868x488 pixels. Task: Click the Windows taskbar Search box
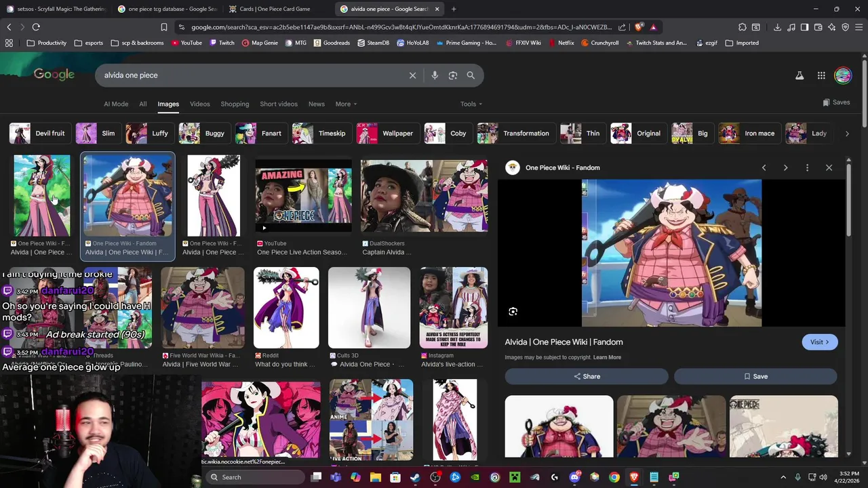(x=255, y=477)
